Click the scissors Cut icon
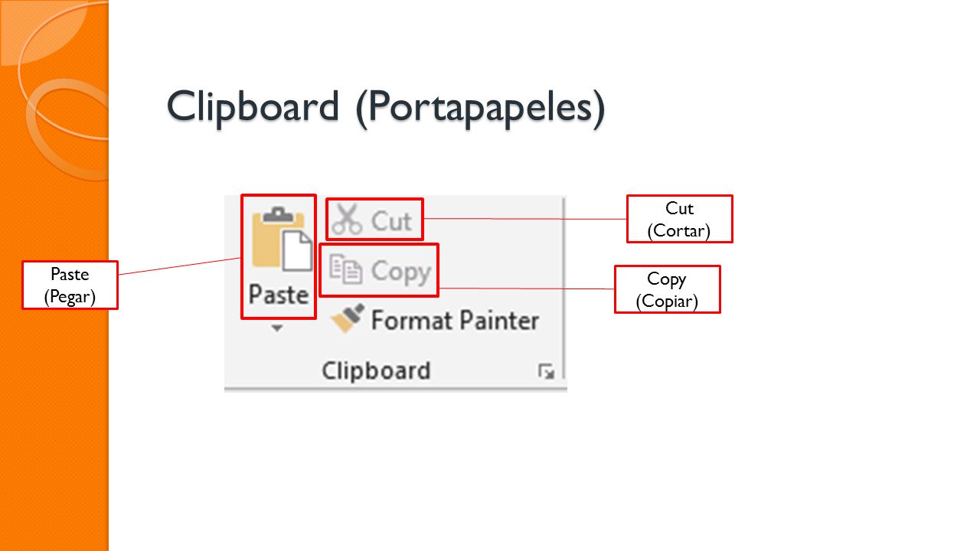This screenshot has width=980, height=551. 347,220
